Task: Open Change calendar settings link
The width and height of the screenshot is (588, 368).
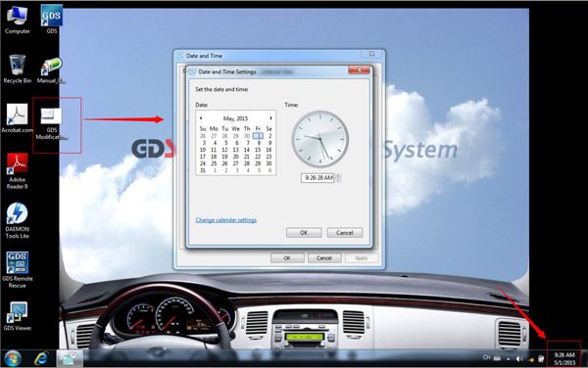Action: click(x=226, y=220)
